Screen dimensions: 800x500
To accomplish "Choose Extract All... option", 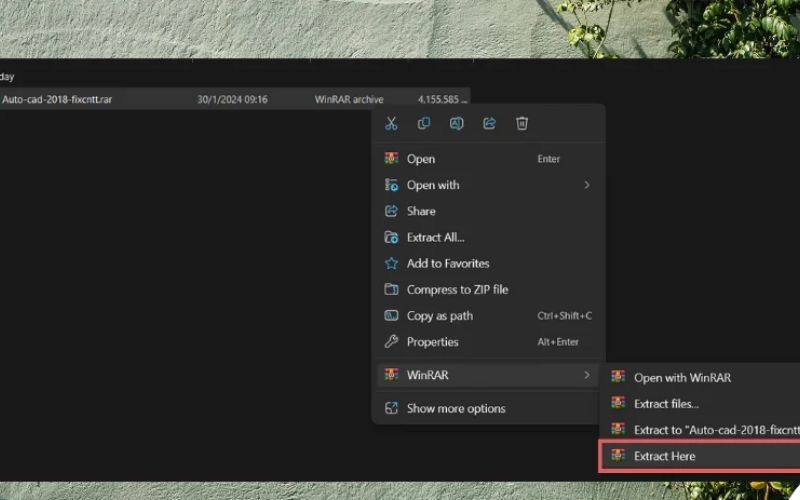I will click(x=488, y=237).
